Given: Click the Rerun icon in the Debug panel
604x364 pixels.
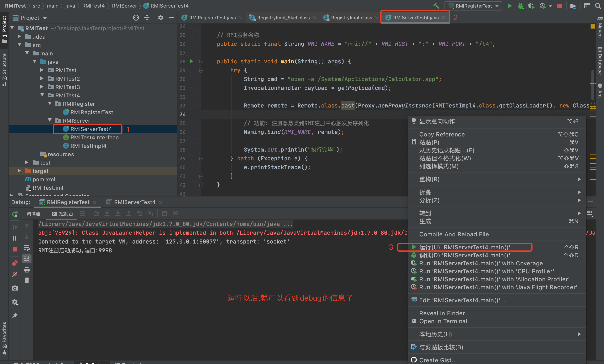Looking at the screenshot, I should point(15,214).
